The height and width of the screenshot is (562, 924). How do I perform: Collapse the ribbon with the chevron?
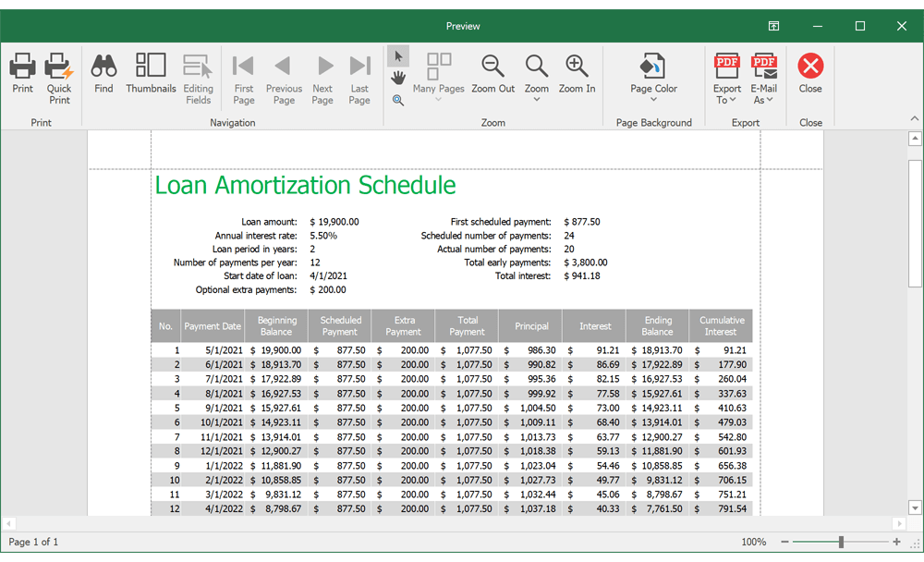[x=915, y=117]
